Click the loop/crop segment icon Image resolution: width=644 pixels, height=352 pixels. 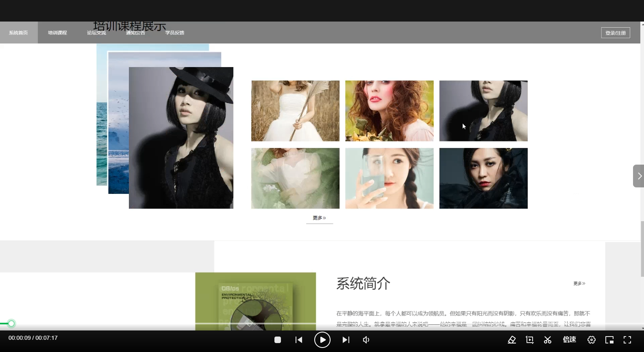pyautogui.click(x=530, y=340)
